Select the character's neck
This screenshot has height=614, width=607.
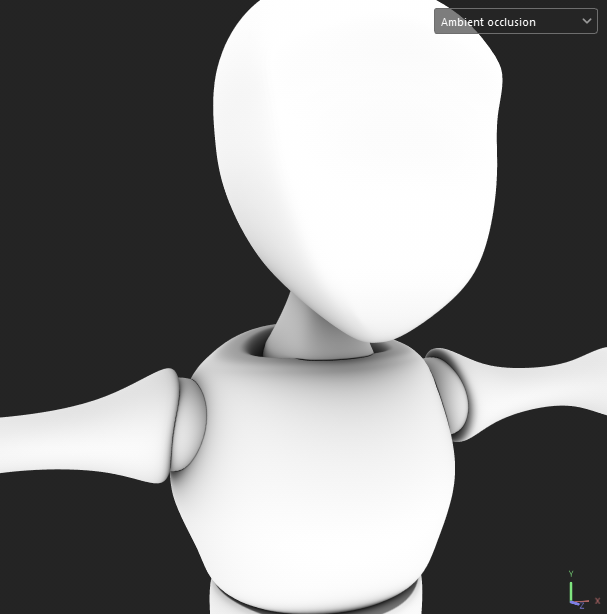click(302, 325)
